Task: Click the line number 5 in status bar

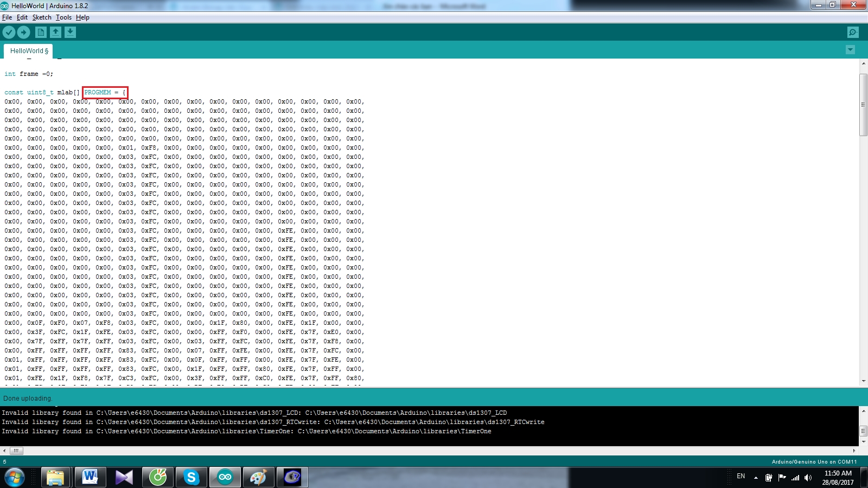Action: pyautogui.click(x=5, y=462)
